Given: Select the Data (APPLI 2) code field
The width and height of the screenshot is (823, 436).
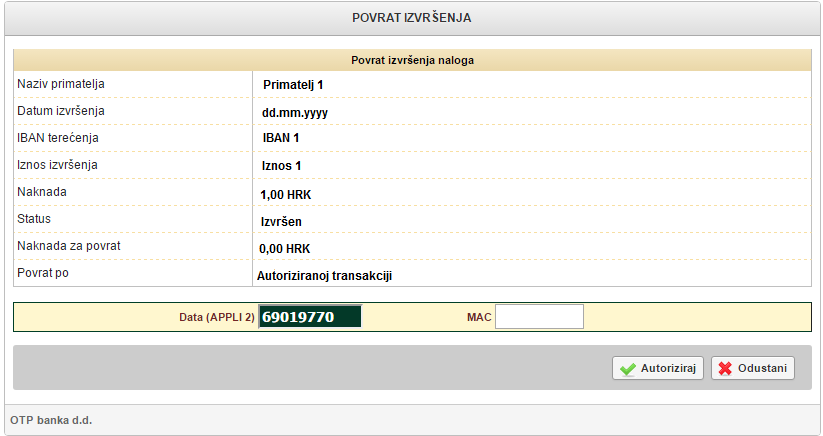Looking at the screenshot, I should (x=310, y=316).
